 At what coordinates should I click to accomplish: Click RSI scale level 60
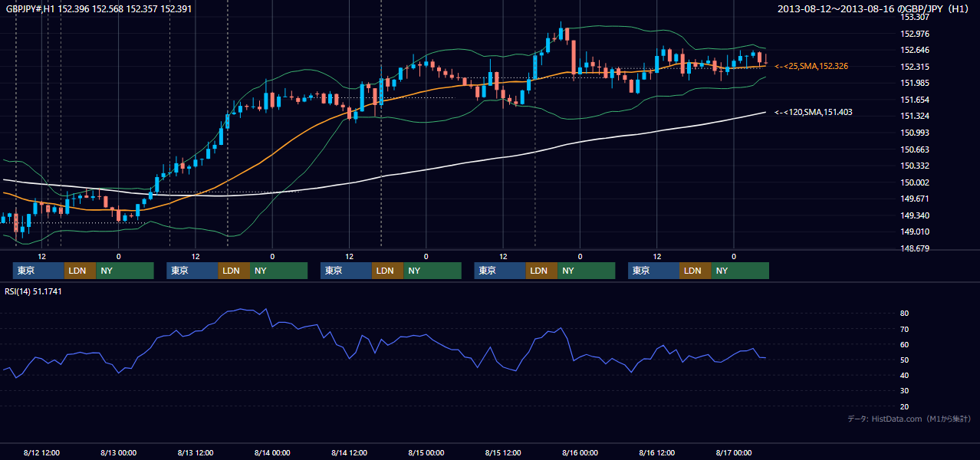904,344
